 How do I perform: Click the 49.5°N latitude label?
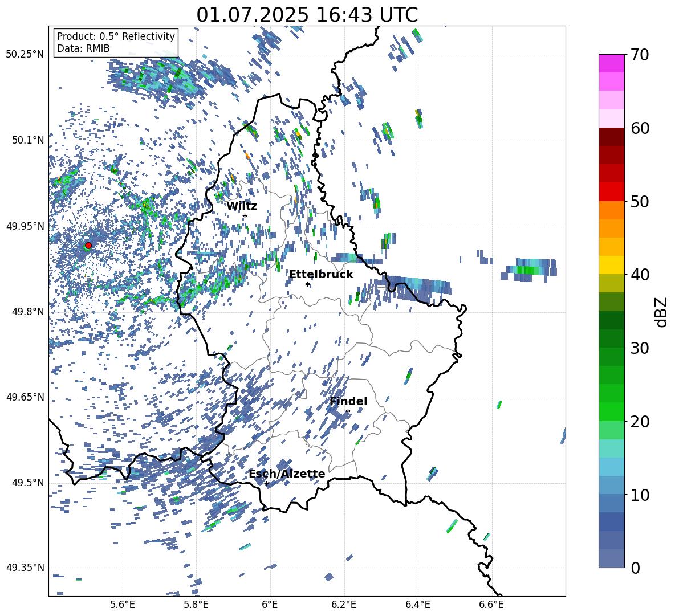tap(28, 482)
